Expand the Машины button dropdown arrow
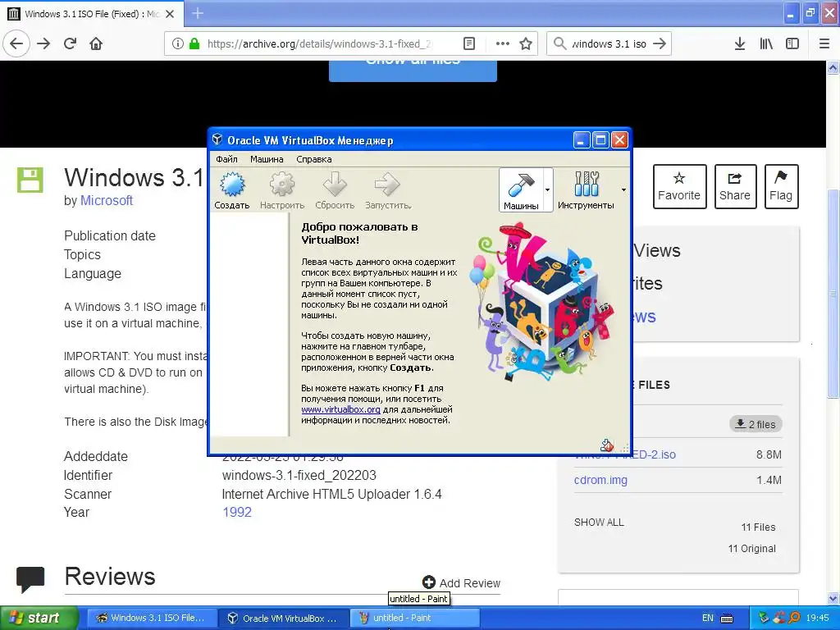The width and height of the screenshot is (840, 630). click(x=547, y=189)
